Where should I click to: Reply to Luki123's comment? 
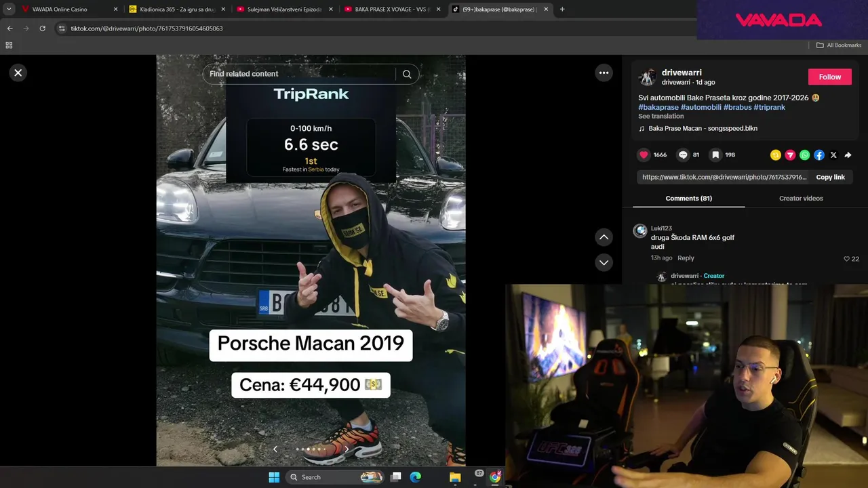click(686, 258)
